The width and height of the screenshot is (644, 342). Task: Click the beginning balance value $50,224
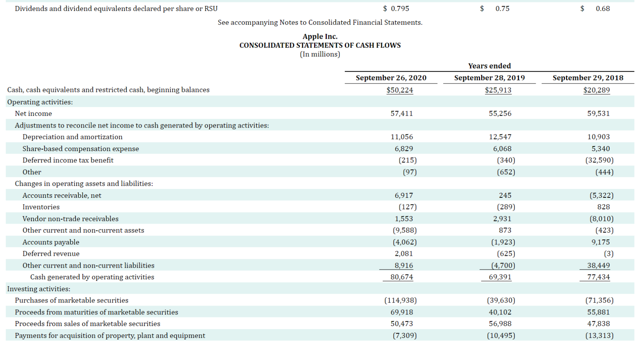coord(399,90)
